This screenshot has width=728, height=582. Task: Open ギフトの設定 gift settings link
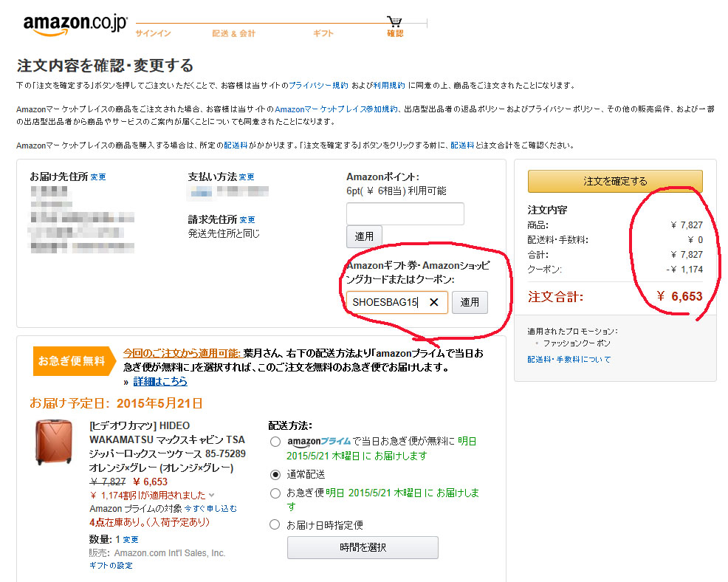tap(111, 566)
